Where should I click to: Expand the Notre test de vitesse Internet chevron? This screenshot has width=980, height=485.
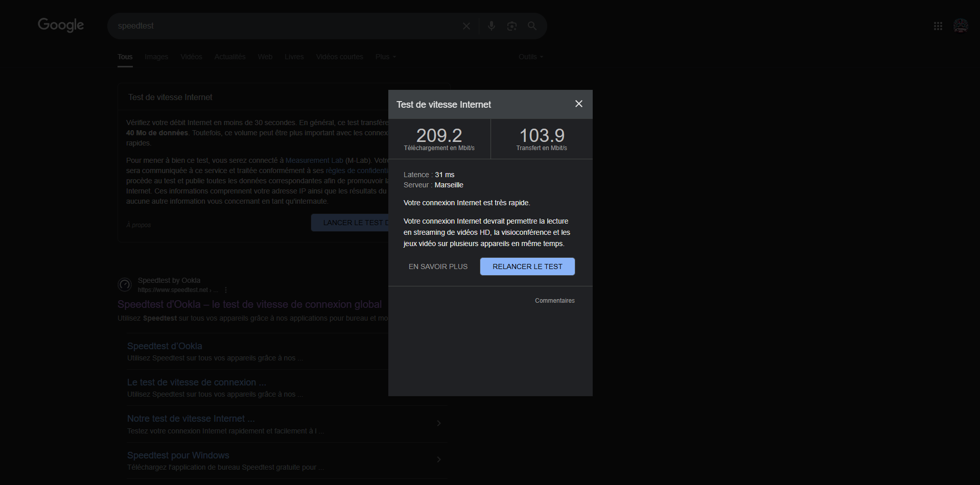pos(438,423)
